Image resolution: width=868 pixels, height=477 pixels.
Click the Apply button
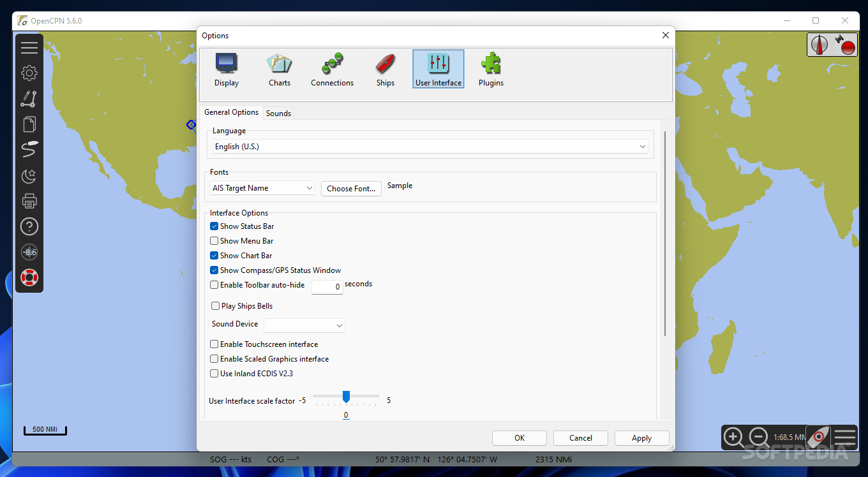coord(642,438)
